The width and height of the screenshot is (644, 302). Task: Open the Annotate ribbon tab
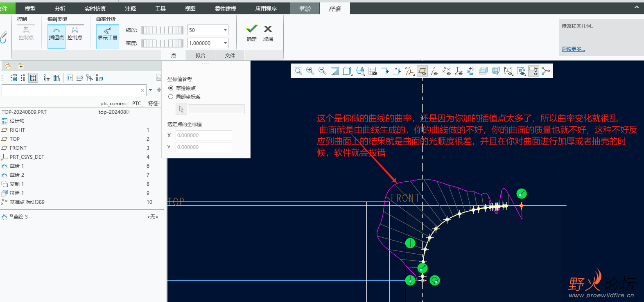pos(131,9)
